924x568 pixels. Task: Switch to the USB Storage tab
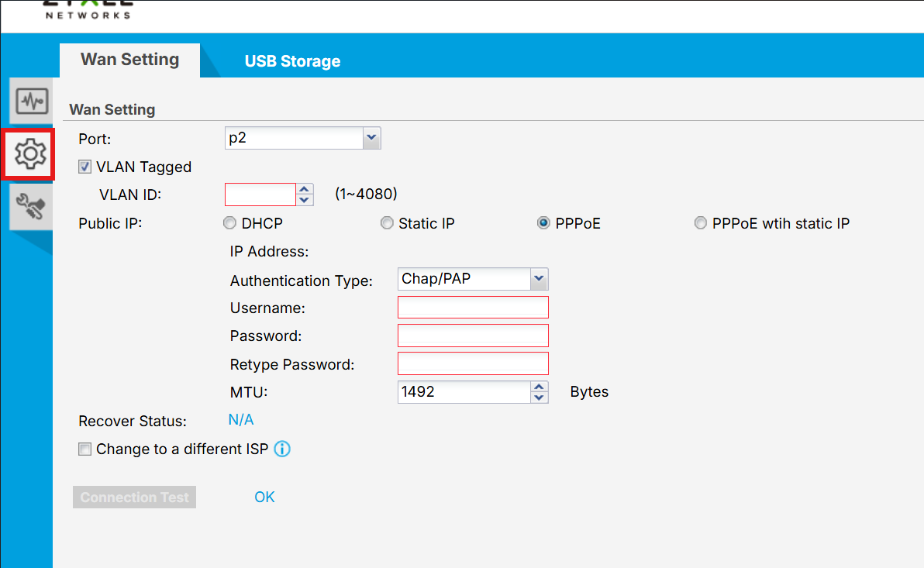pos(292,61)
